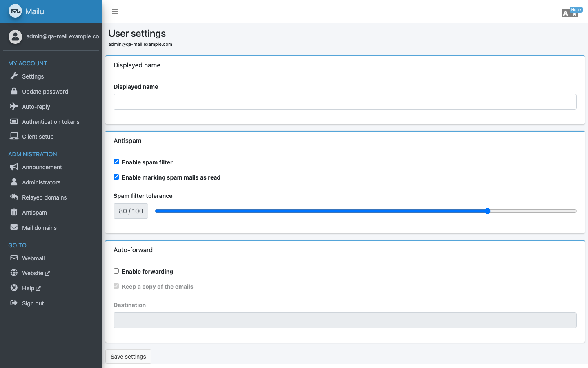Click the admin user avatar icon

tap(15, 36)
